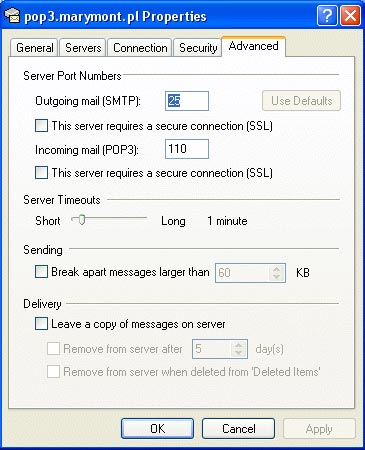Viewport: 365px width, 450px height.
Task: Increase the message size KB spinner up arrow
Action: (276, 269)
